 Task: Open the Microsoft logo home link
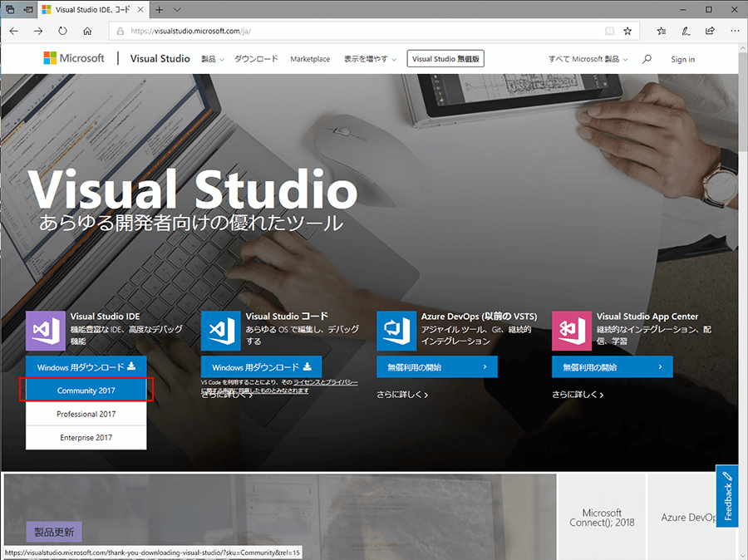74,58
